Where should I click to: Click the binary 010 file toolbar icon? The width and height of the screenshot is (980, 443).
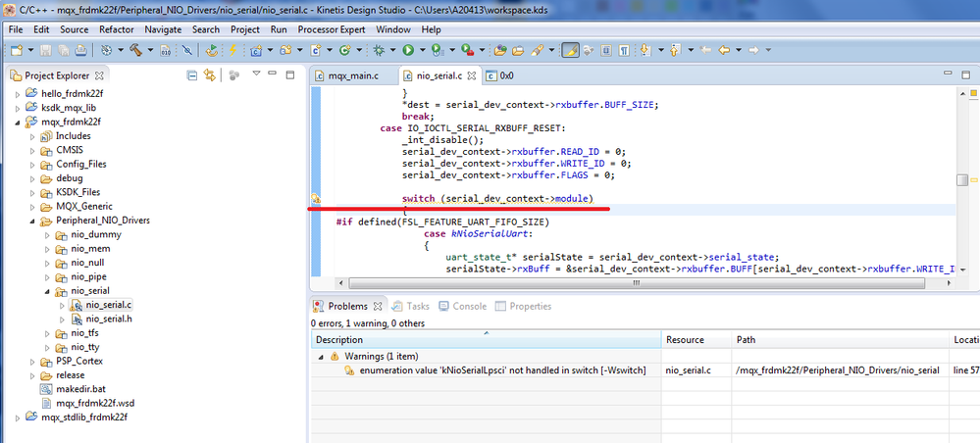click(166, 50)
